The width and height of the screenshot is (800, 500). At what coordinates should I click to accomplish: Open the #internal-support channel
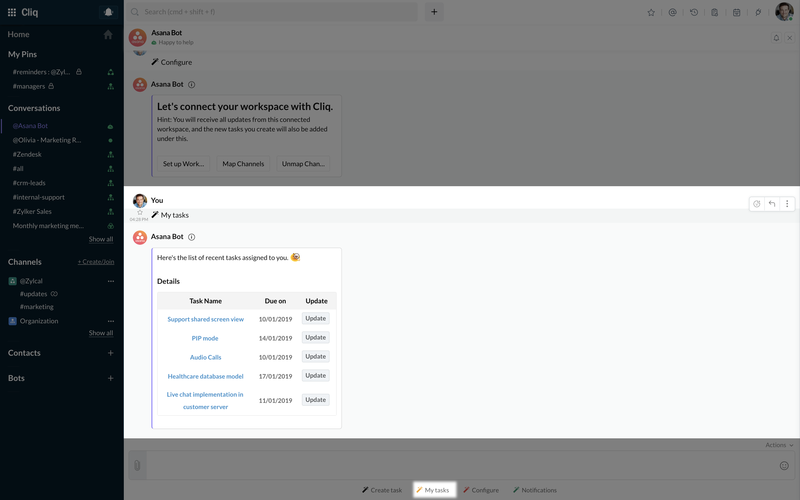tap(39, 197)
